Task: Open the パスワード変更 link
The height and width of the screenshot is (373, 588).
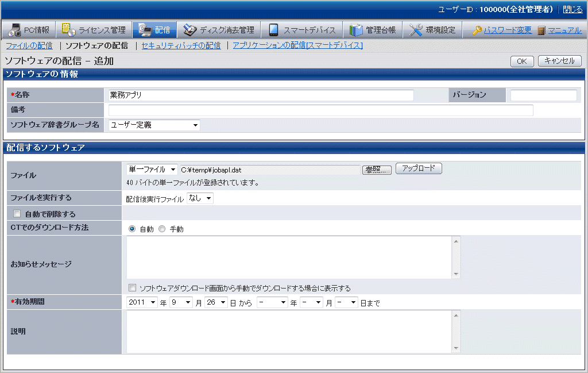Action: 508,30
